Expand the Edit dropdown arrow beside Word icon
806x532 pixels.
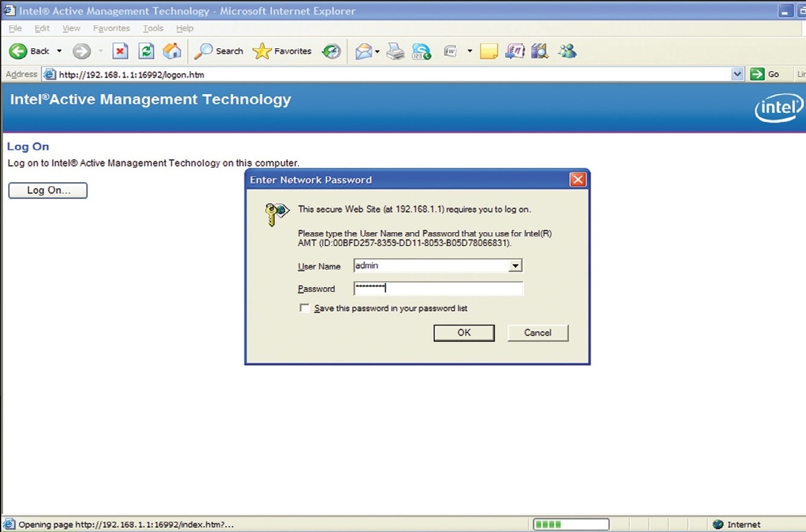click(x=470, y=52)
